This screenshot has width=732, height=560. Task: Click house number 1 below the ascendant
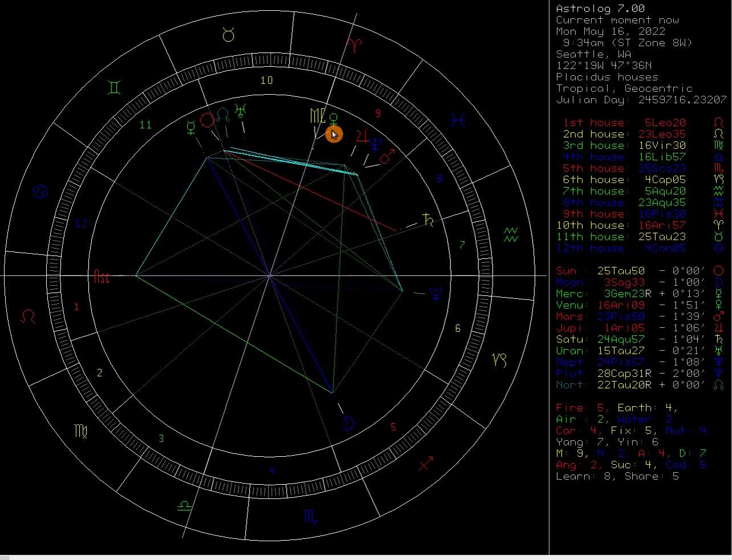coord(76,307)
